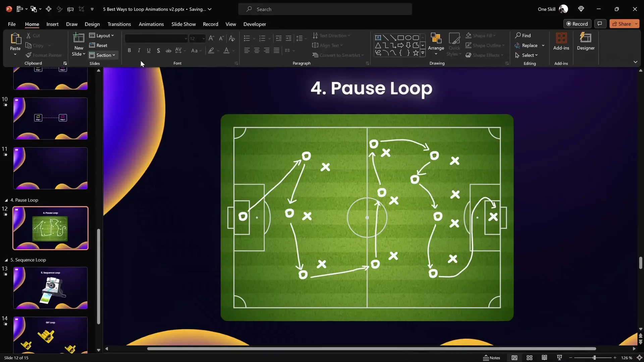Center align the text

(257, 51)
